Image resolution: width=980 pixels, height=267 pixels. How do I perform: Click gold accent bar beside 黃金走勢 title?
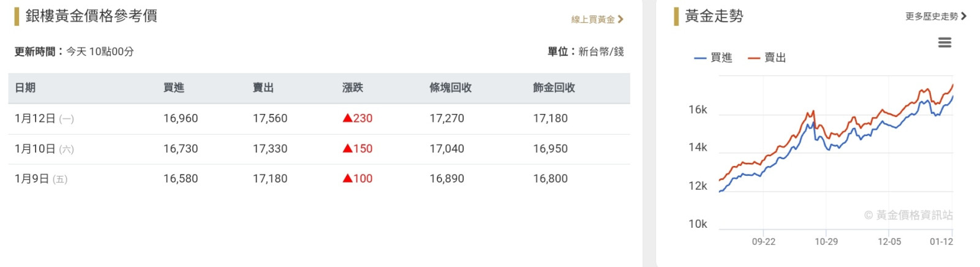[676, 16]
